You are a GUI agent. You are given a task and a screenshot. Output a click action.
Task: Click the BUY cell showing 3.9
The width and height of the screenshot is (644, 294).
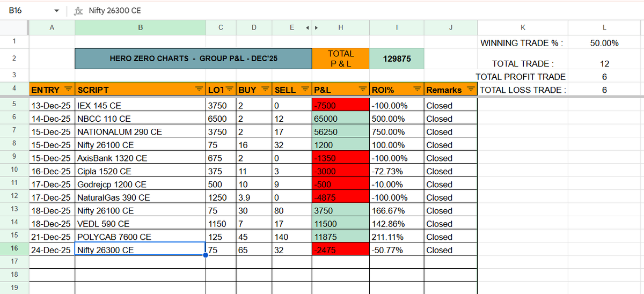[x=254, y=197]
